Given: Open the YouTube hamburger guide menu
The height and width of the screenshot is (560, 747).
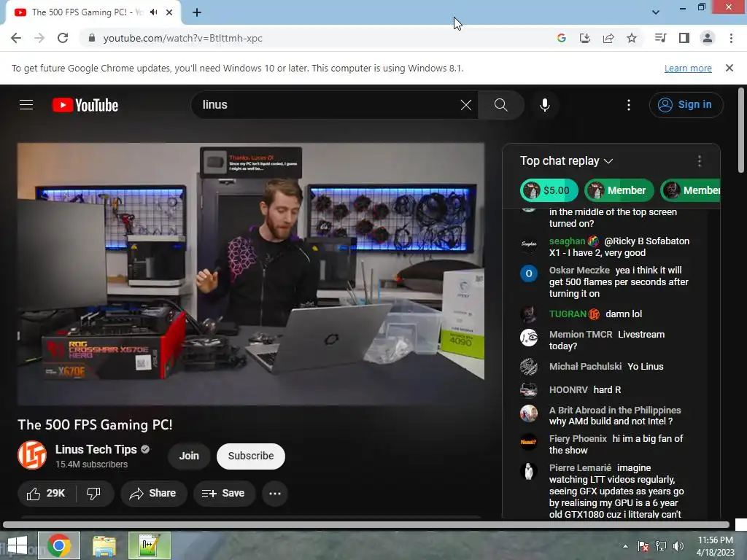Looking at the screenshot, I should (x=26, y=105).
